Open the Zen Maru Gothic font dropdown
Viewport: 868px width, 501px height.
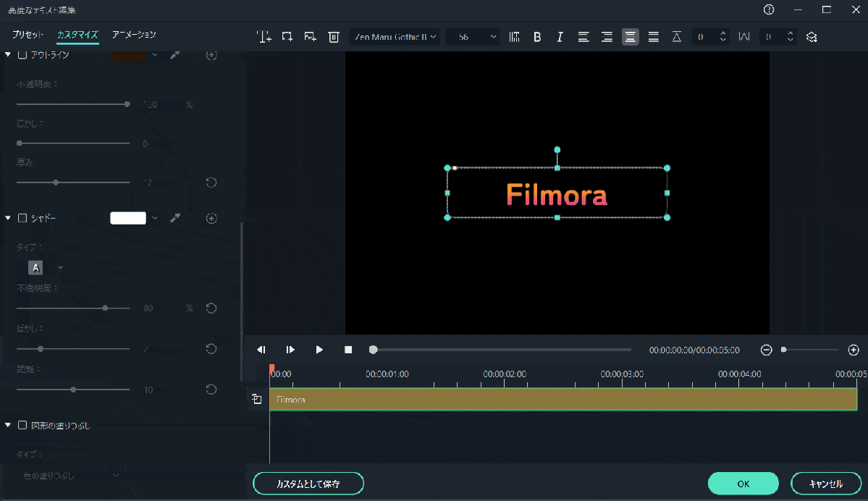click(395, 37)
